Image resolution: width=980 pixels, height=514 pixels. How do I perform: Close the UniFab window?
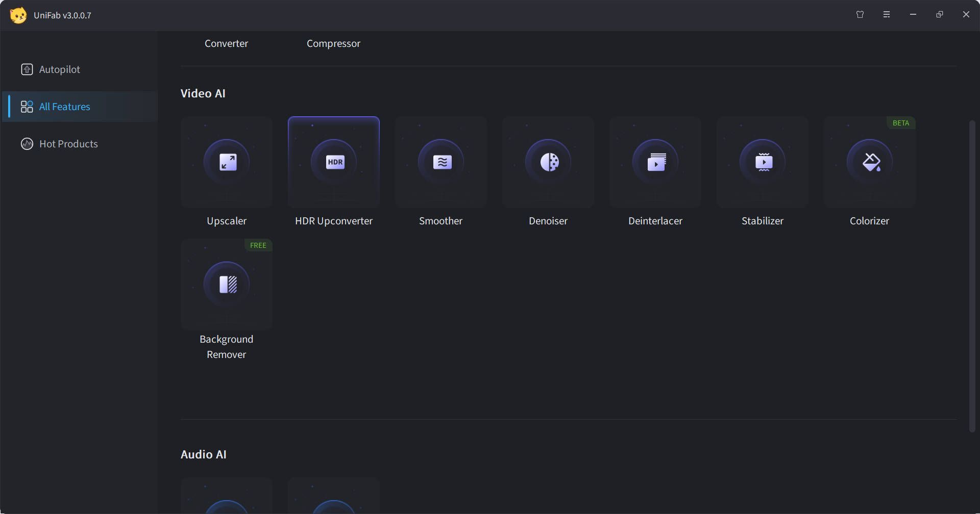tap(966, 15)
